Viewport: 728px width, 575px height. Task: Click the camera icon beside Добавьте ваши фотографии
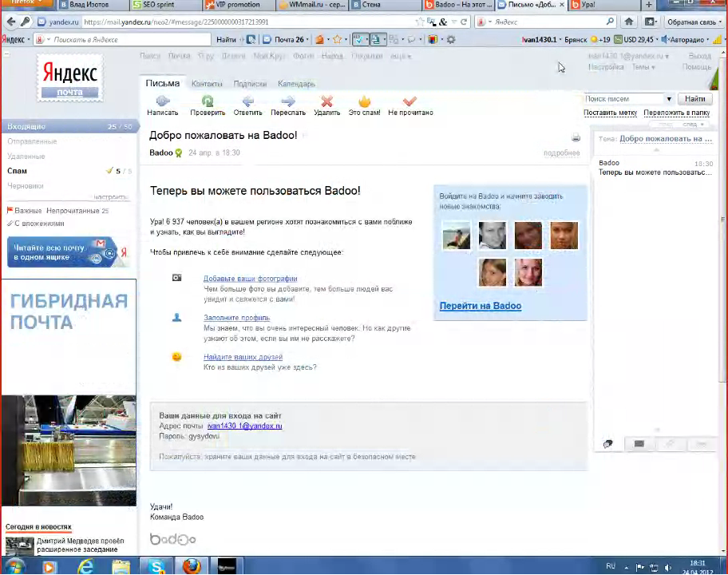(x=177, y=278)
